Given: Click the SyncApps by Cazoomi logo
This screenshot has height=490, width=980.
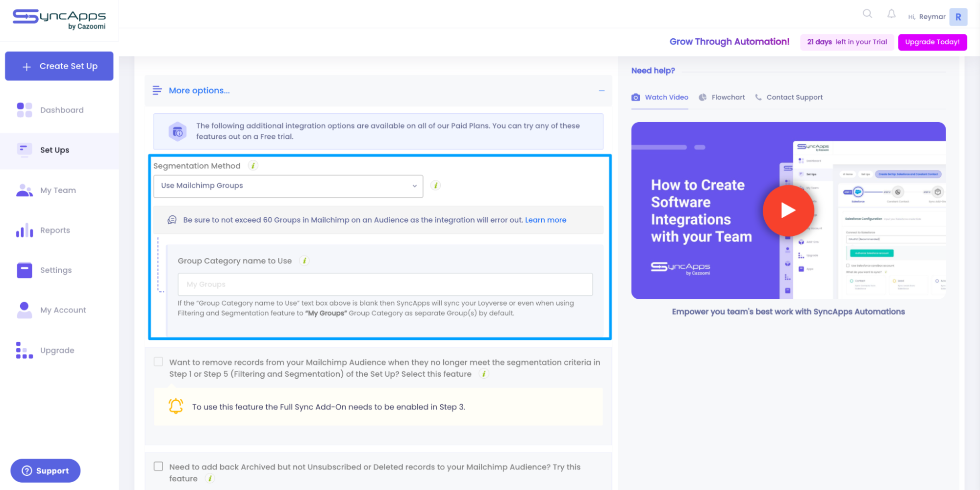Looking at the screenshot, I should [59, 20].
